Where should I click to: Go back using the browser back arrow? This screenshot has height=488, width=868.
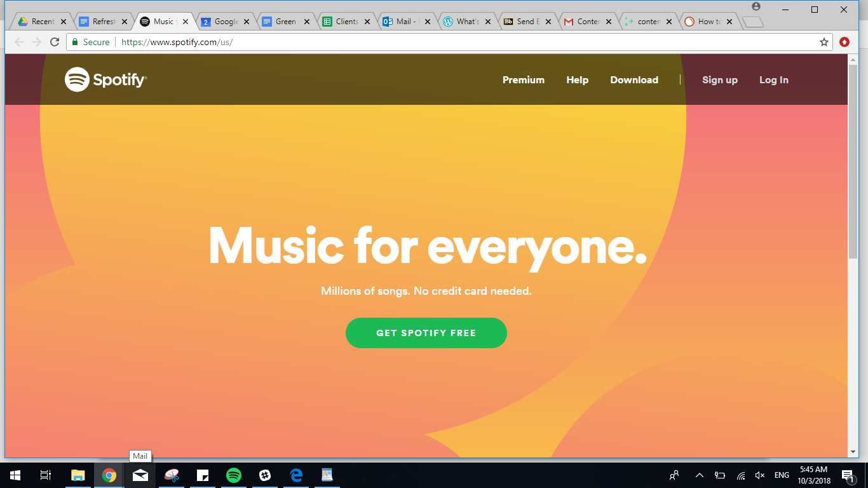[x=19, y=42]
